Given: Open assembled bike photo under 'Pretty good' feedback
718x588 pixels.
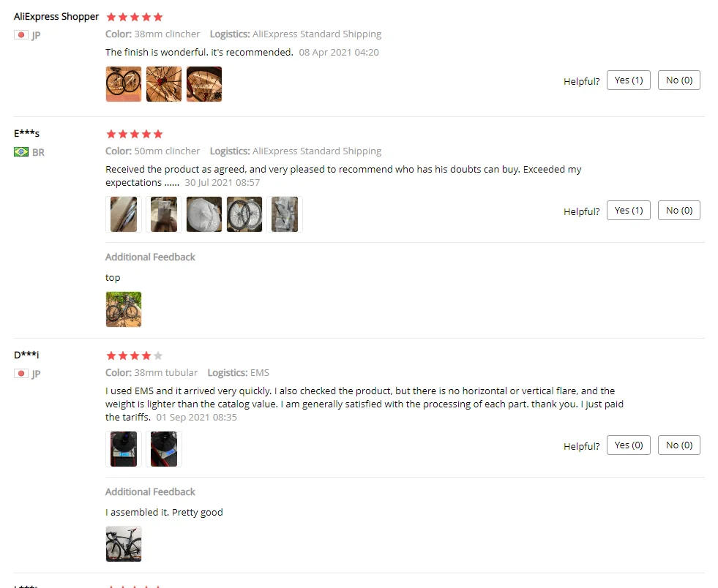Looking at the screenshot, I should [124, 543].
